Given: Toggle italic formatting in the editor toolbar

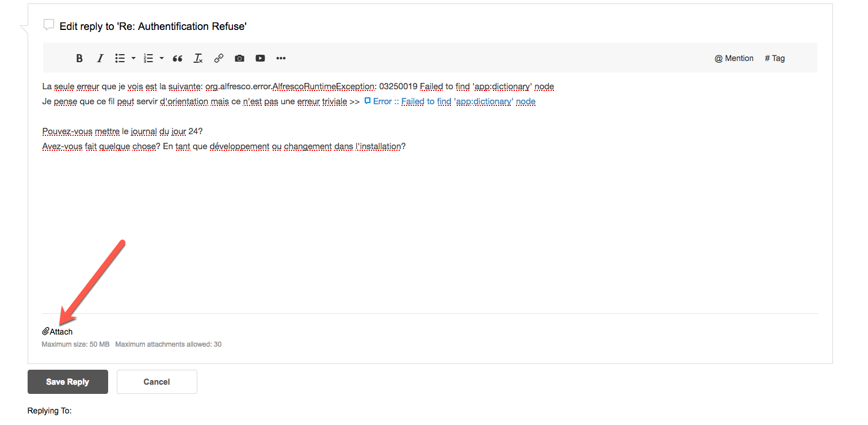Looking at the screenshot, I should pyautogui.click(x=100, y=58).
